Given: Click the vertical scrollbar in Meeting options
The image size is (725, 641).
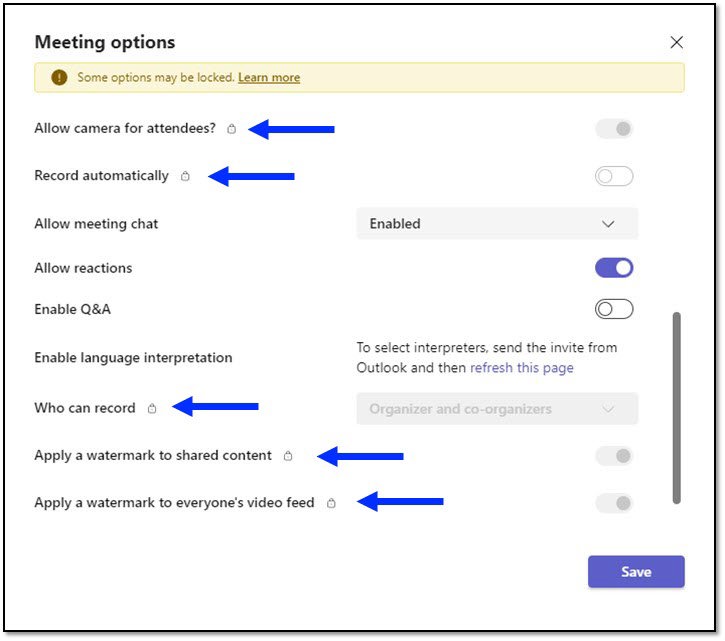Looking at the screenshot, I should pos(677,408).
